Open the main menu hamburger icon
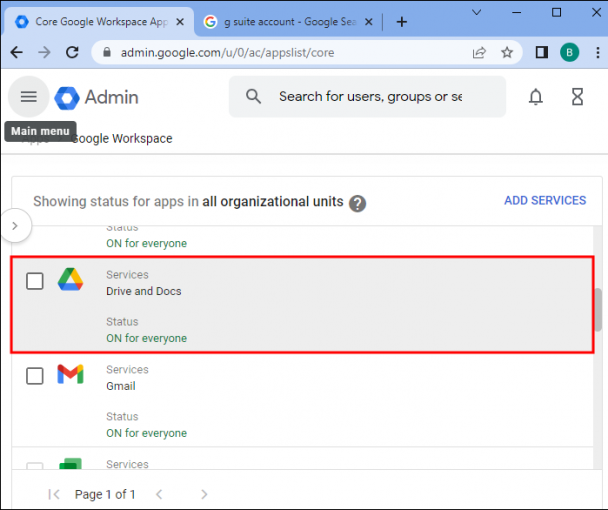The height and width of the screenshot is (510, 608). click(28, 97)
